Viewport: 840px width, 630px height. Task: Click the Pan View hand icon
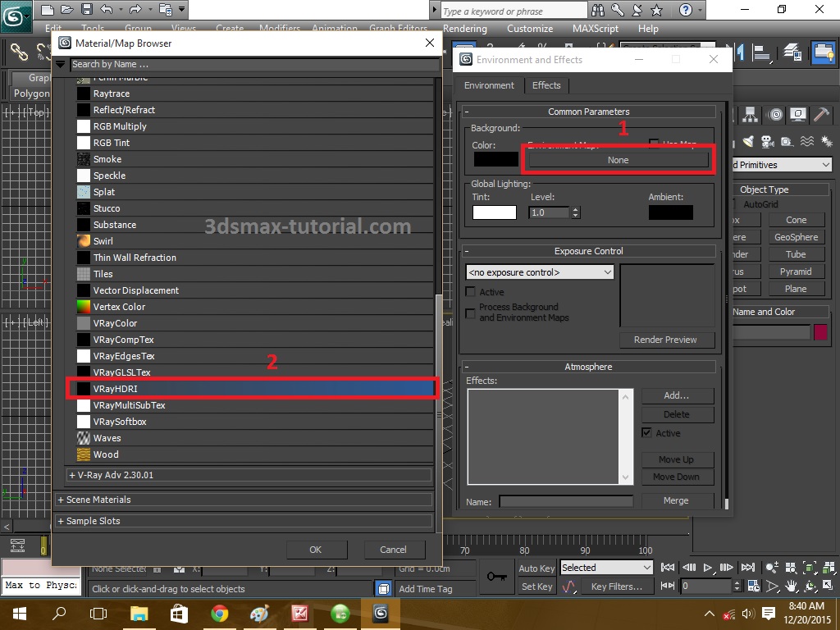792,586
